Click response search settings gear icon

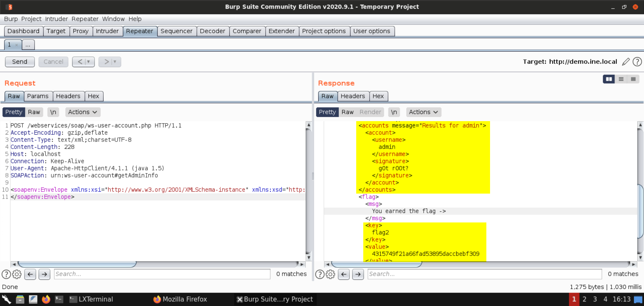coord(330,274)
